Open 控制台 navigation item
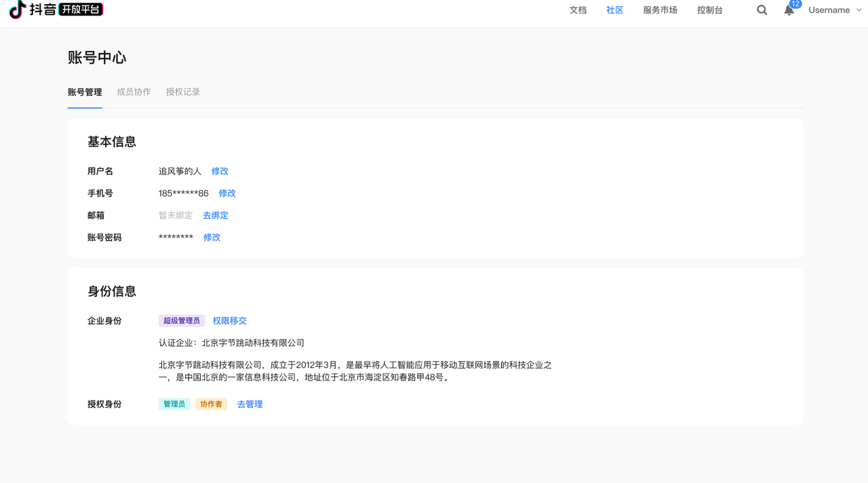868x483 pixels. pos(710,10)
